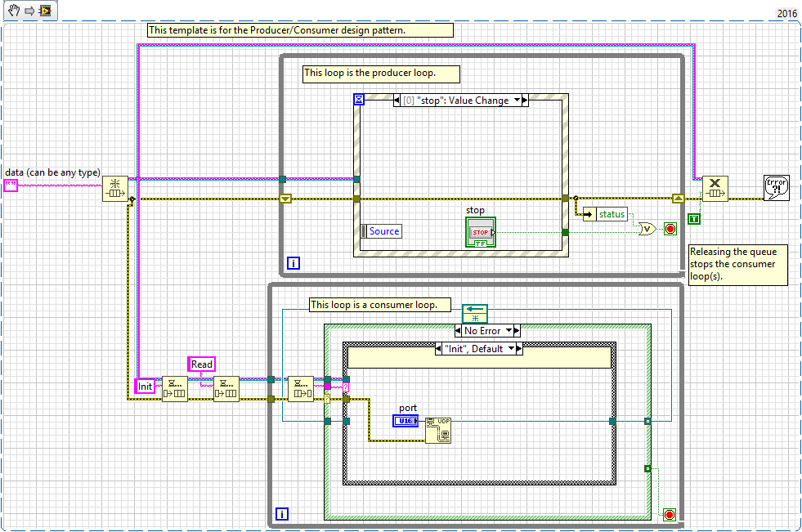Viewport: 802px width, 532px height.
Task: Select the Release Queue function node
Action: pyautogui.click(x=715, y=189)
